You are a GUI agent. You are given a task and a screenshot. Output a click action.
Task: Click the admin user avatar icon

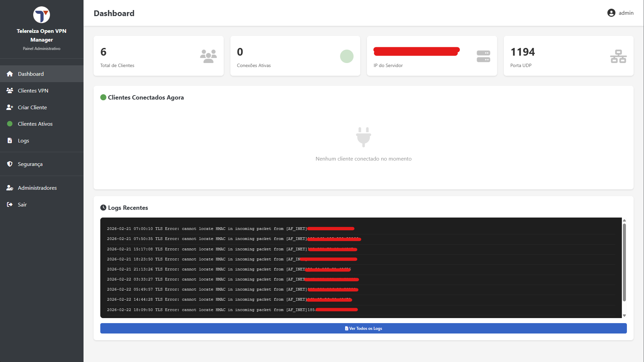pyautogui.click(x=611, y=13)
